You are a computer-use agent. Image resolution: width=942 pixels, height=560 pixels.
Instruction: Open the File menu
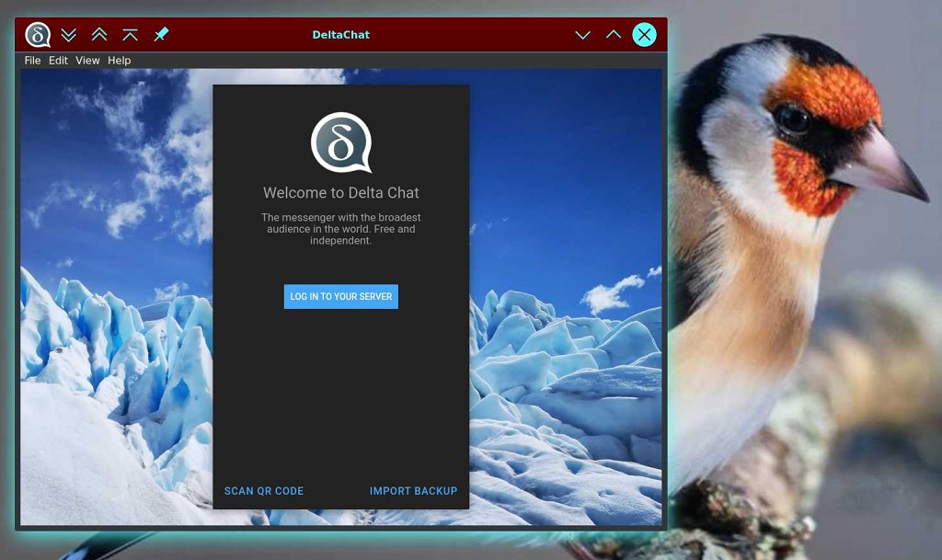tap(32, 60)
